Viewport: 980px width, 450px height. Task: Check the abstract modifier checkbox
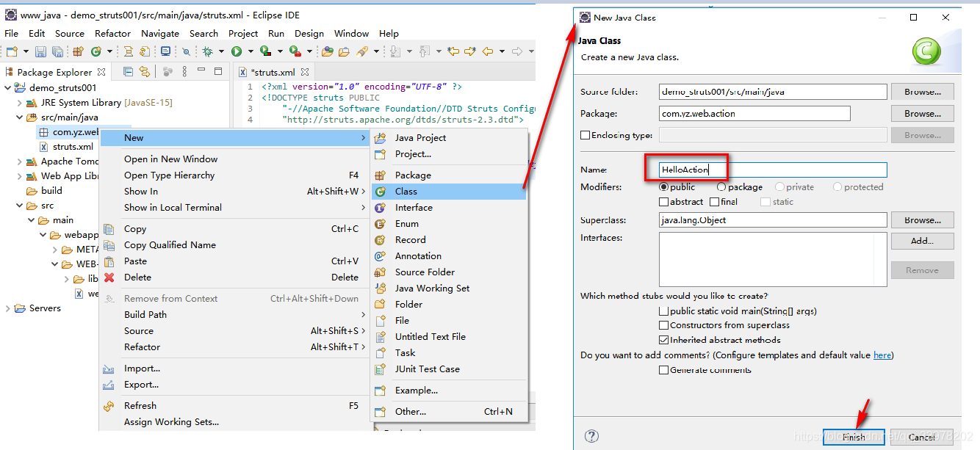664,202
